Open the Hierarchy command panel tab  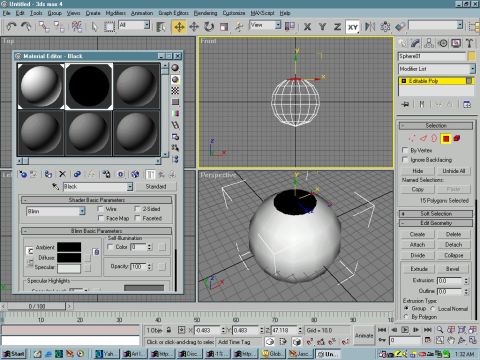tap(429, 43)
